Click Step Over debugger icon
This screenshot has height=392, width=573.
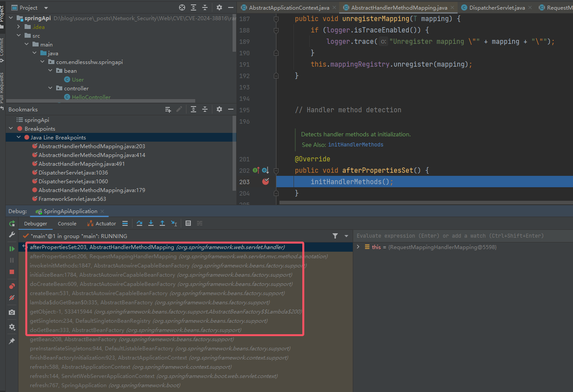pyautogui.click(x=140, y=223)
